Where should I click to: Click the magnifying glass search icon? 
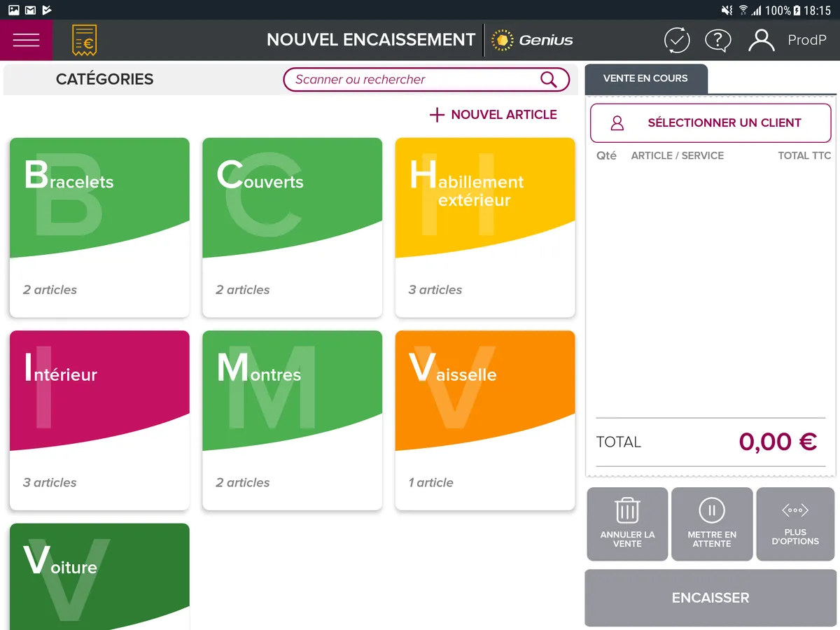pos(548,79)
